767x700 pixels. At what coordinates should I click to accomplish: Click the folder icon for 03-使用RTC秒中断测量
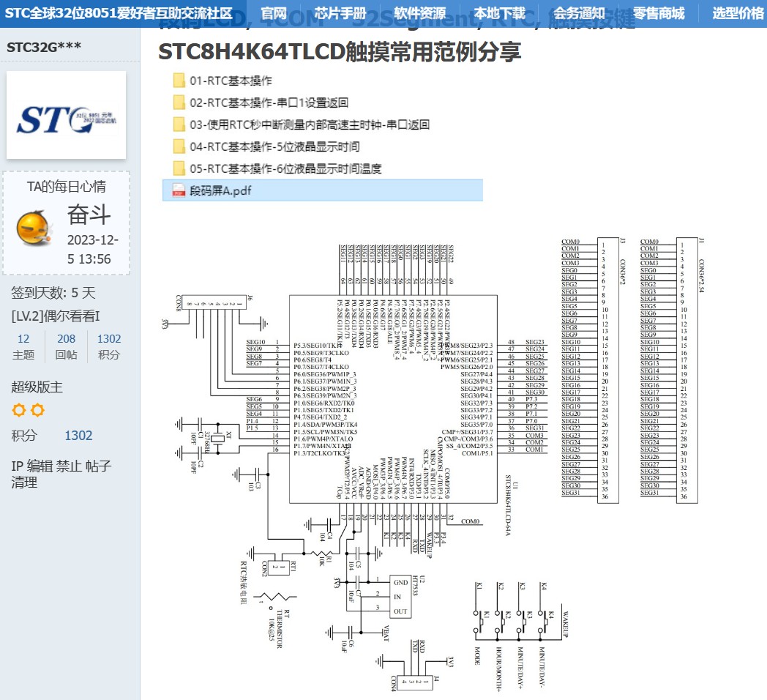(179, 124)
